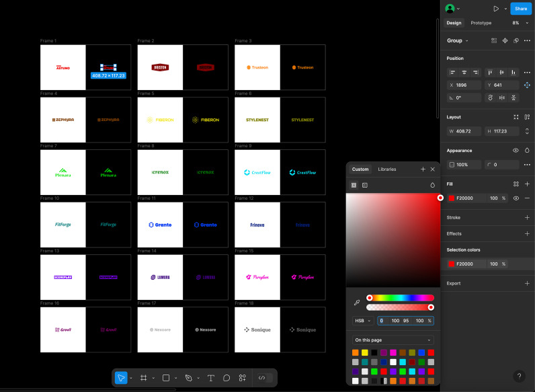Click the Present play icon
535x392 pixels.
pyautogui.click(x=496, y=9)
